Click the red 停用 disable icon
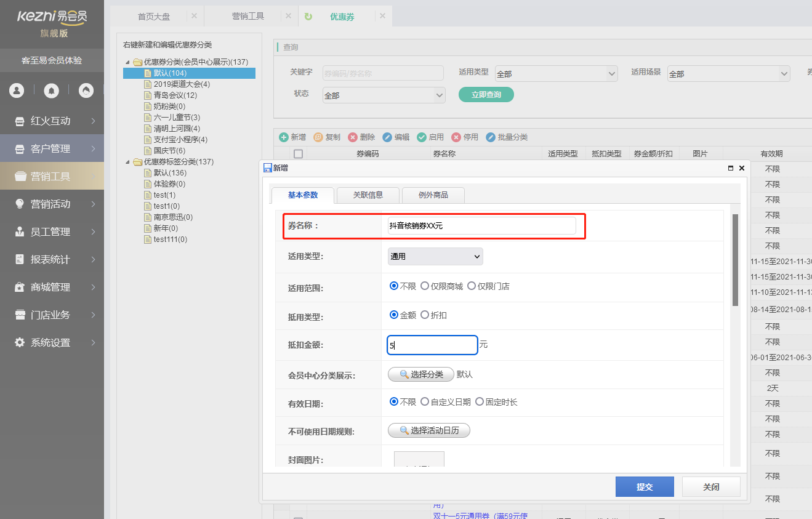Image resolution: width=812 pixels, height=519 pixels. 456,137
